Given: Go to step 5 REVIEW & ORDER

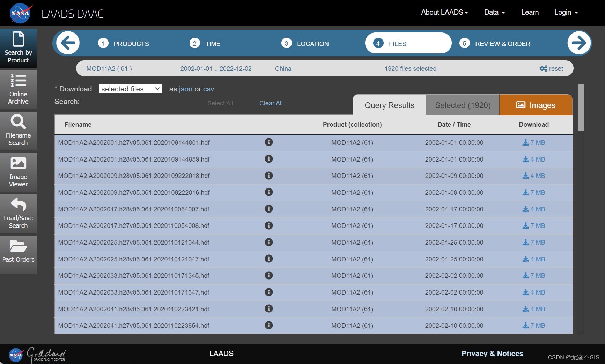Looking at the screenshot, I should (x=495, y=44).
